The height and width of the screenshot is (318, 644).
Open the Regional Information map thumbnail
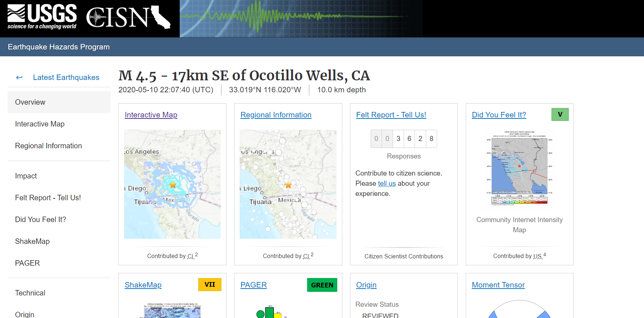pos(288,184)
